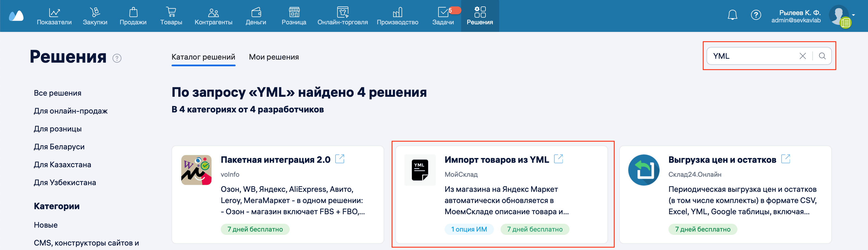Go to the Деньги section
Image resolution: width=868 pixels, height=250 pixels.
coord(256,16)
